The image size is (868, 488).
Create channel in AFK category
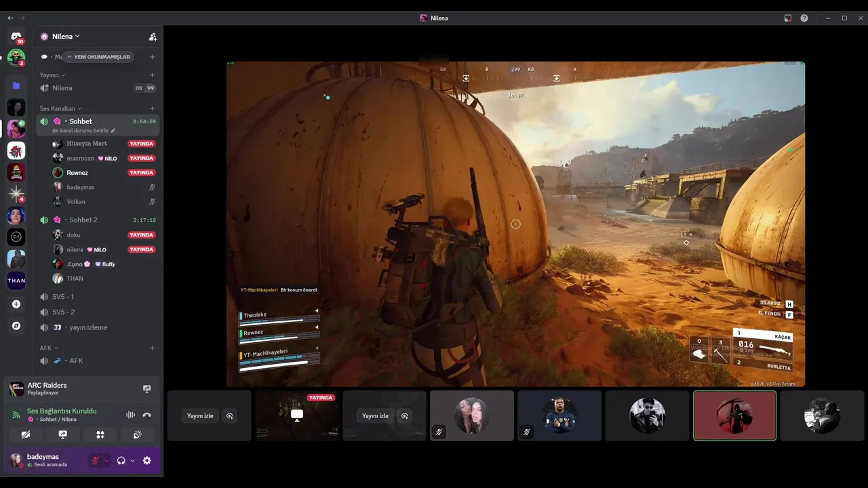coord(152,348)
